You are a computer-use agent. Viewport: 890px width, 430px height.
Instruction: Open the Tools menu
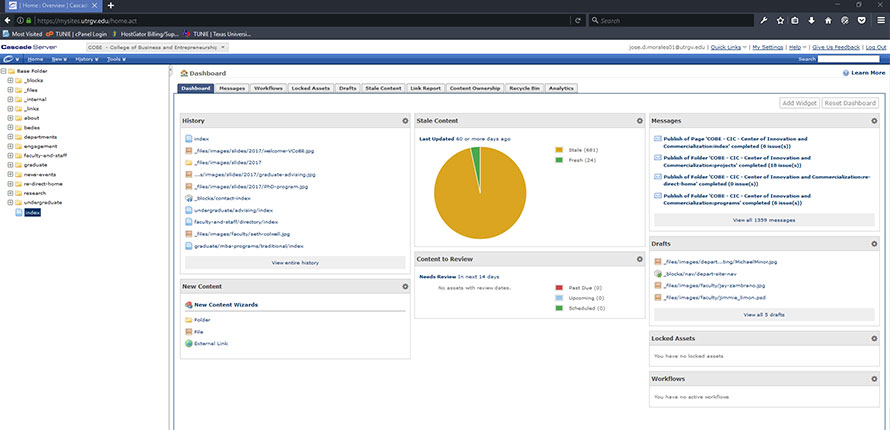pos(116,59)
